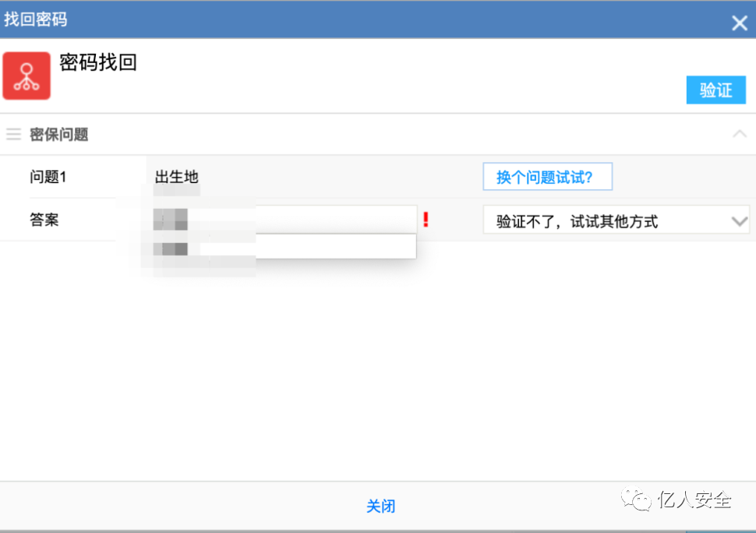The image size is (756, 533).
Task: Open the 验证不了，试试其他方式 dropdown
Action: pos(616,221)
